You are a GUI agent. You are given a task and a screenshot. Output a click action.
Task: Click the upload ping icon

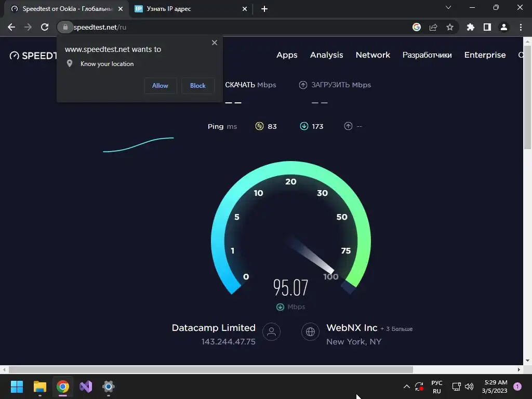348,126
